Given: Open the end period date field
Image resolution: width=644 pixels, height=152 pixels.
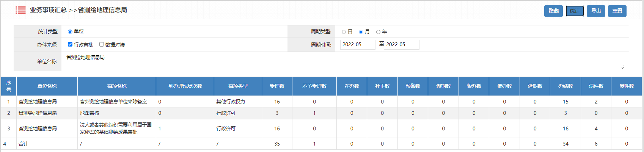Looking at the screenshot, I should click(401, 45).
